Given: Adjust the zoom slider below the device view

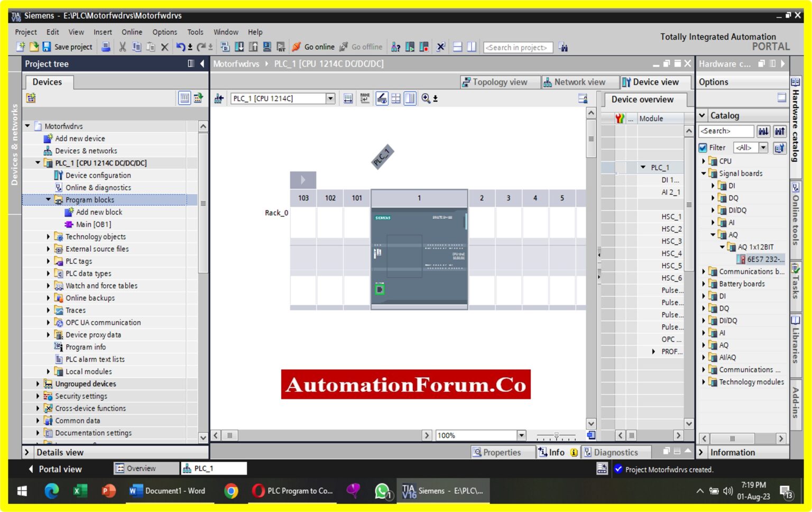Looking at the screenshot, I should [x=557, y=435].
